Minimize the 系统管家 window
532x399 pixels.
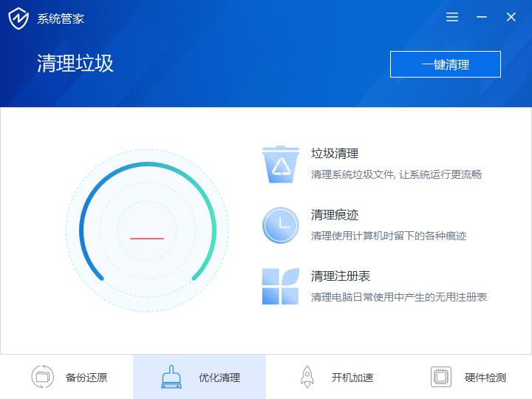pyautogui.click(x=482, y=17)
